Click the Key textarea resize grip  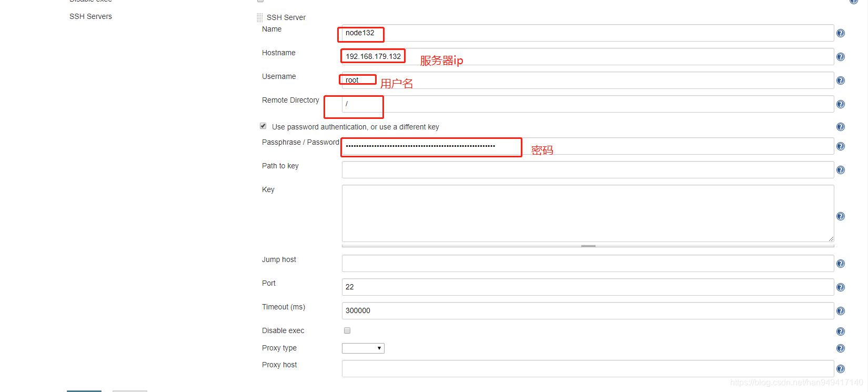[x=831, y=239]
